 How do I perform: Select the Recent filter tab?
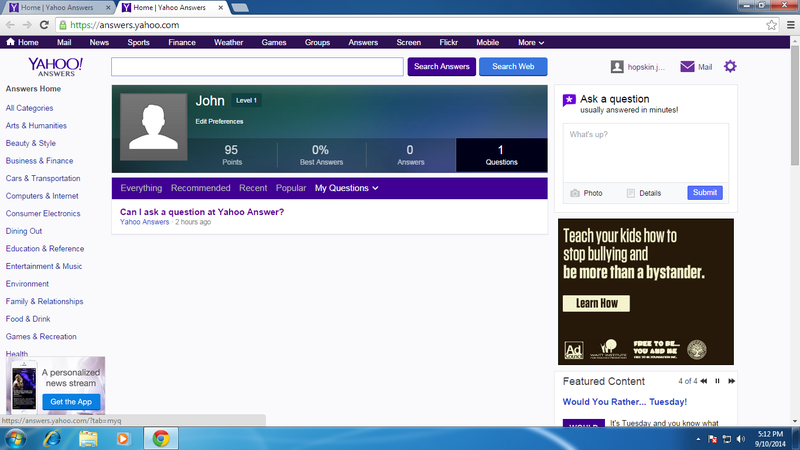(x=253, y=188)
